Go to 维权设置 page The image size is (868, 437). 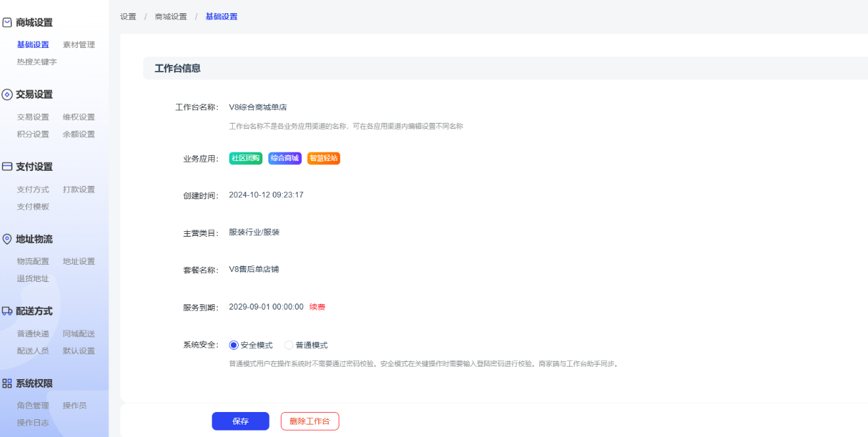(79, 117)
